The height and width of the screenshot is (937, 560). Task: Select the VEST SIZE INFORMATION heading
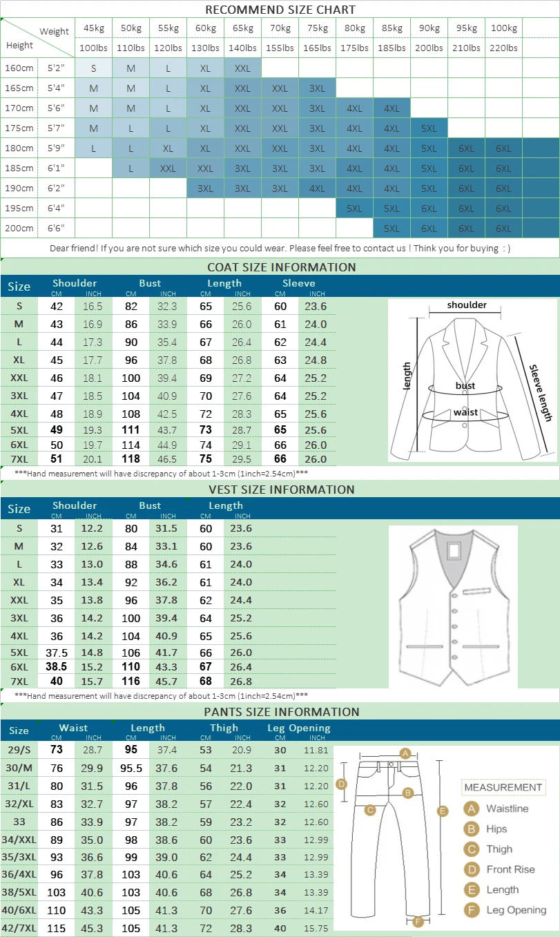click(x=281, y=490)
